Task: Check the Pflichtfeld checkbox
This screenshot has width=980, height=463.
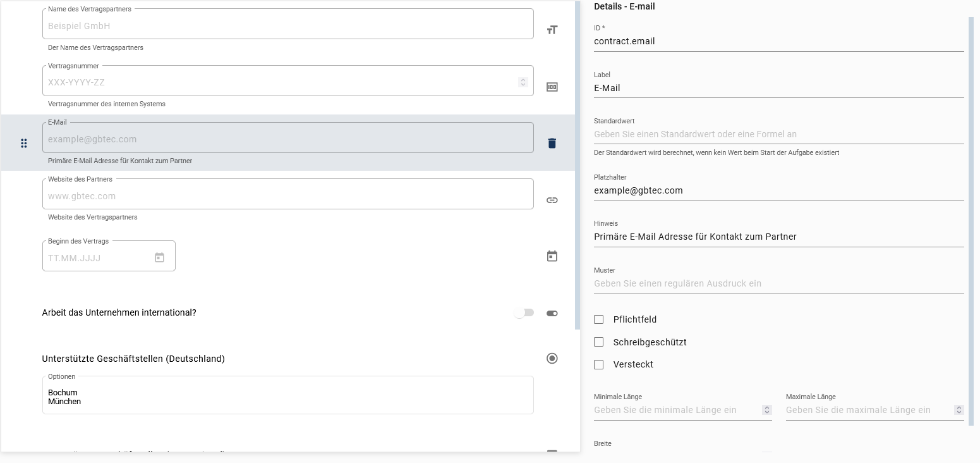Action: pyautogui.click(x=599, y=319)
